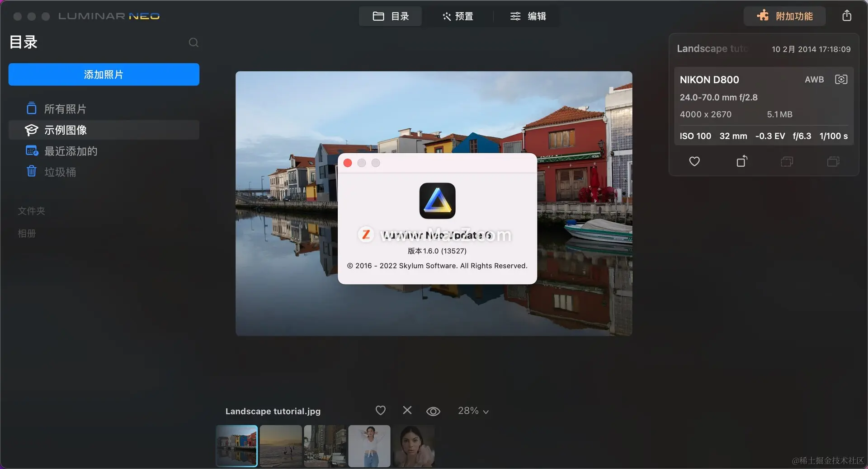Click the rotate icon in info panel
The height and width of the screenshot is (469, 868).
(x=741, y=161)
